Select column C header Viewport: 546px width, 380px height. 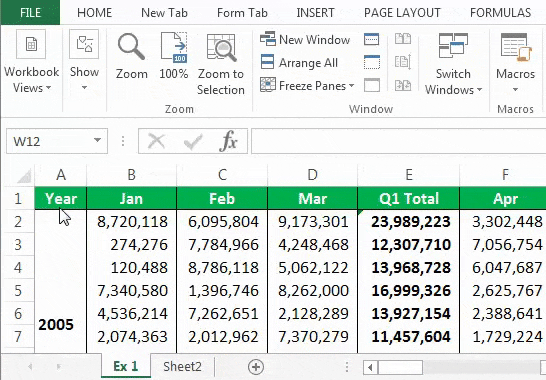point(222,175)
